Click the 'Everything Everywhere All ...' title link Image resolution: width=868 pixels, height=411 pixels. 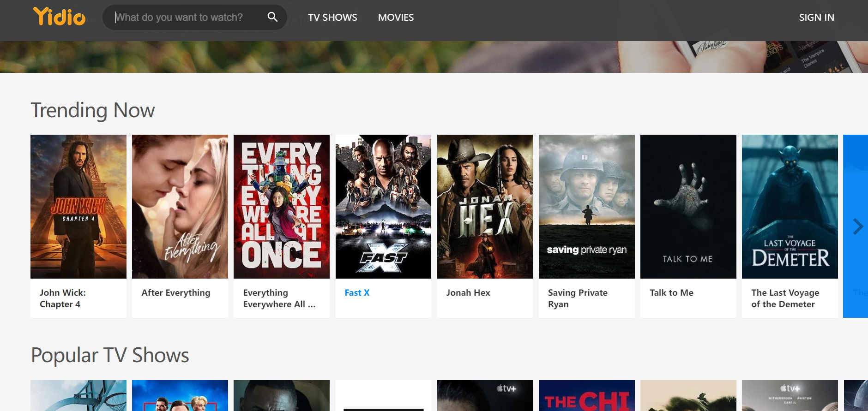coord(279,298)
